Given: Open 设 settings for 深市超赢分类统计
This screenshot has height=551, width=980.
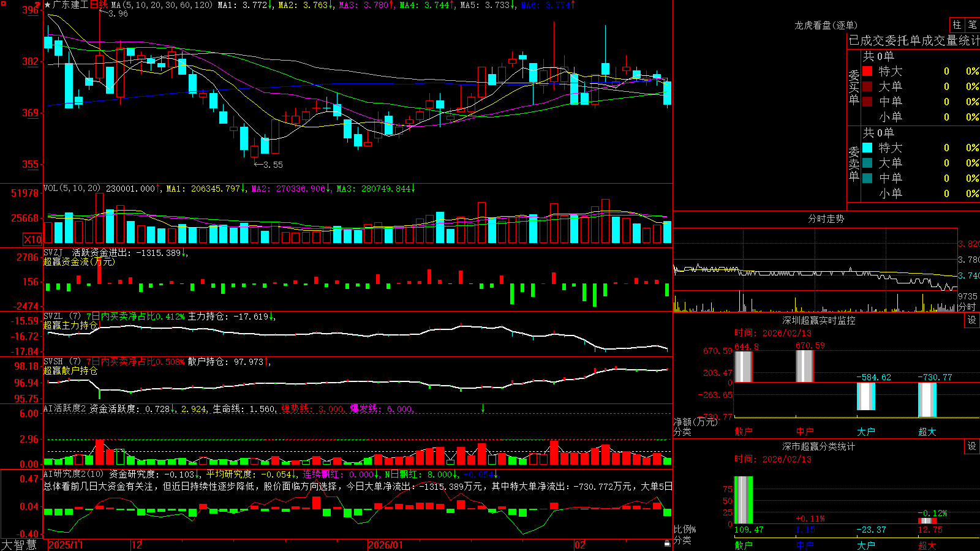Looking at the screenshot, I should [972, 447].
